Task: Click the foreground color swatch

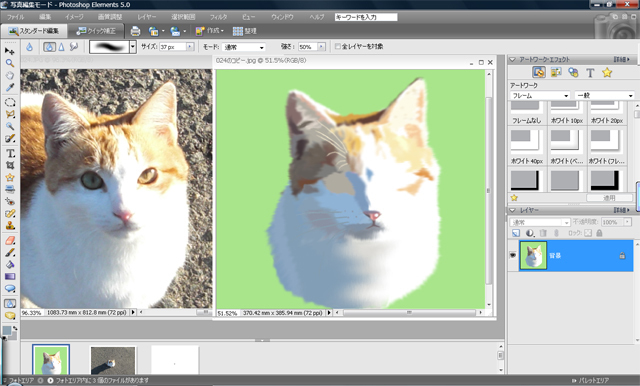Action: click(7, 331)
